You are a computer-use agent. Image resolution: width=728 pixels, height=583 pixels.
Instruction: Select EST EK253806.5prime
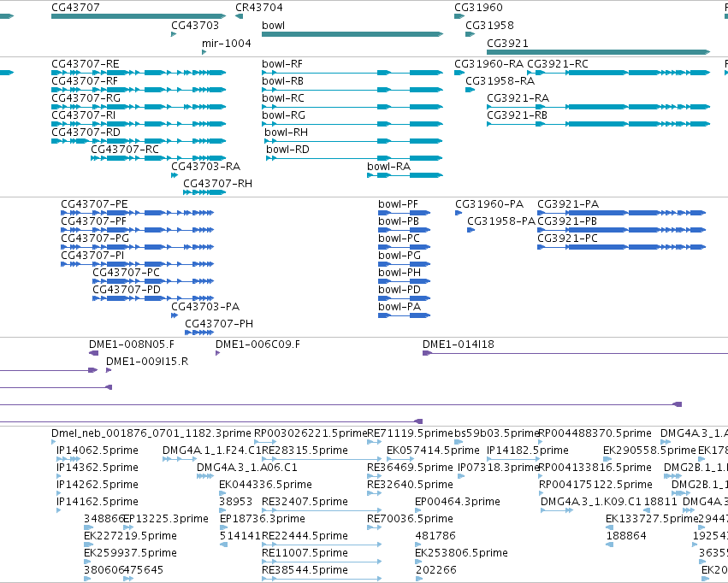pos(418,562)
